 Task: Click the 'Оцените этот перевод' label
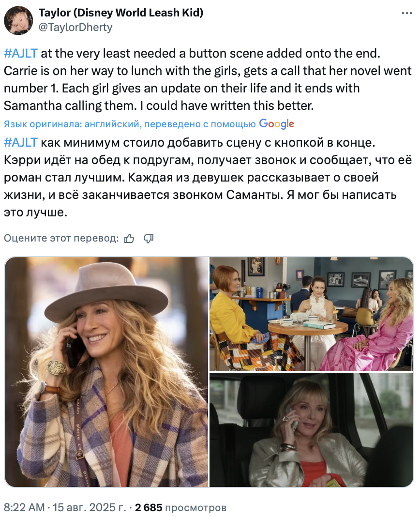point(61,238)
